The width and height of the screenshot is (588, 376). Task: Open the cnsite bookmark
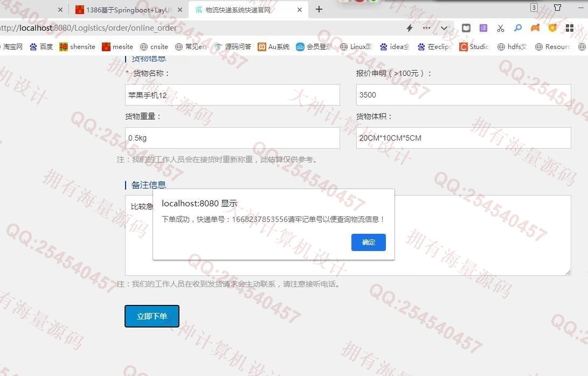click(154, 46)
